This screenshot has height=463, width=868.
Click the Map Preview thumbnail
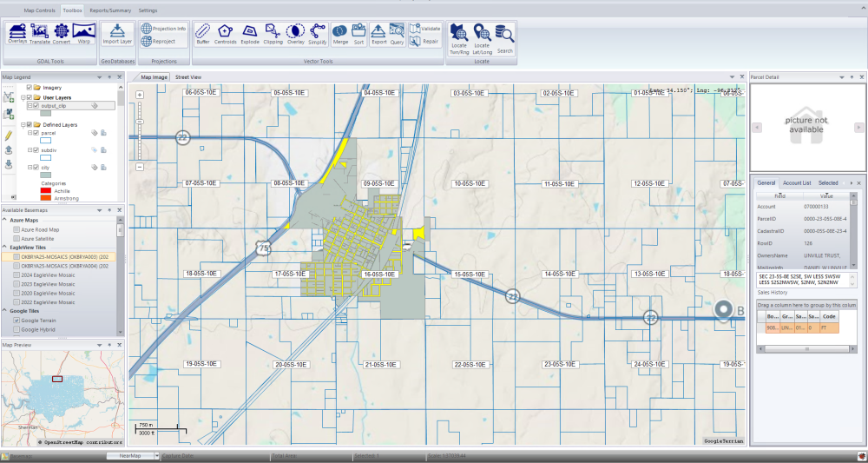(62, 398)
